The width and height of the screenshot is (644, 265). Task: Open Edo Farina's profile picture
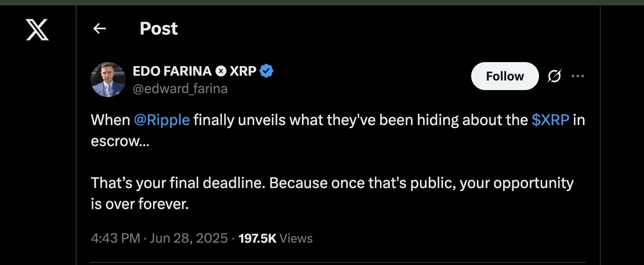point(108,79)
